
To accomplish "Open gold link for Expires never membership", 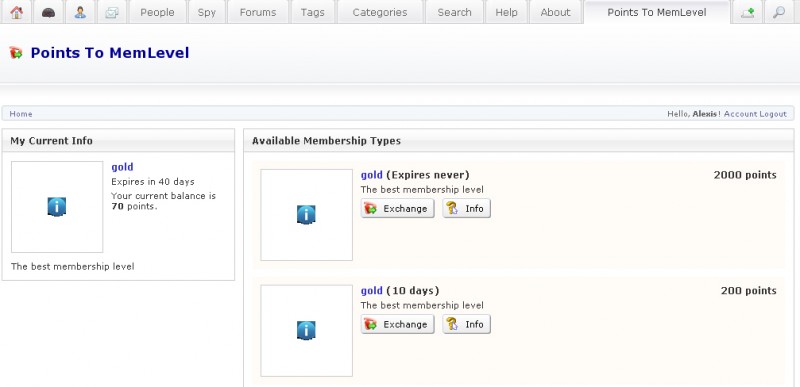I will pyautogui.click(x=371, y=175).
